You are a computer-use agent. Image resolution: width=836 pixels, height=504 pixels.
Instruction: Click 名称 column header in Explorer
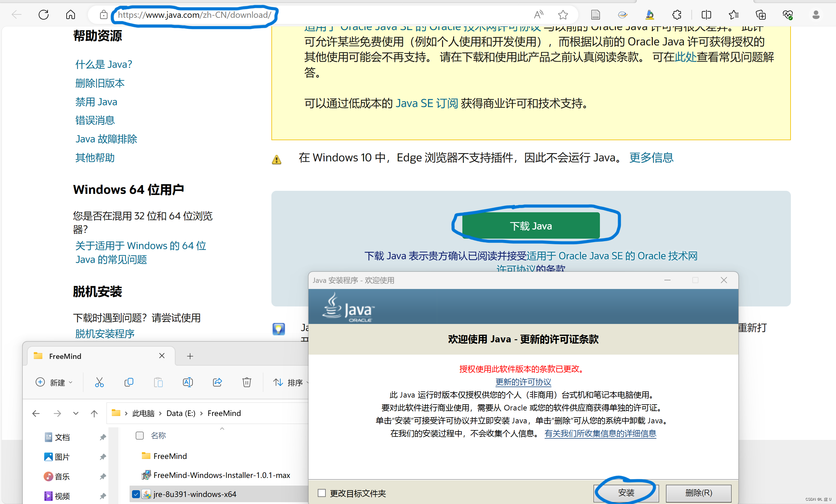pyautogui.click(x=158, y=436)
